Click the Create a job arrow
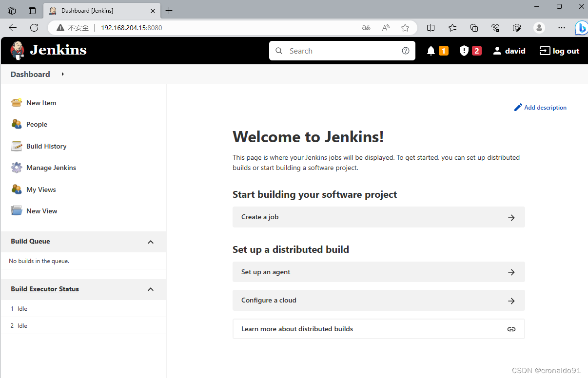 pyautogui.click(x=511, y=217)
